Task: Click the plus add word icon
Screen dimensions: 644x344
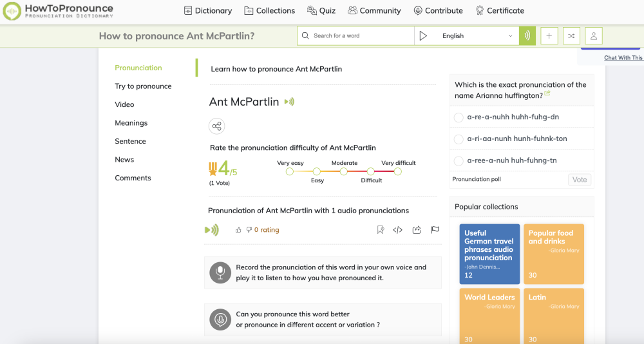Action: (549, 36)
